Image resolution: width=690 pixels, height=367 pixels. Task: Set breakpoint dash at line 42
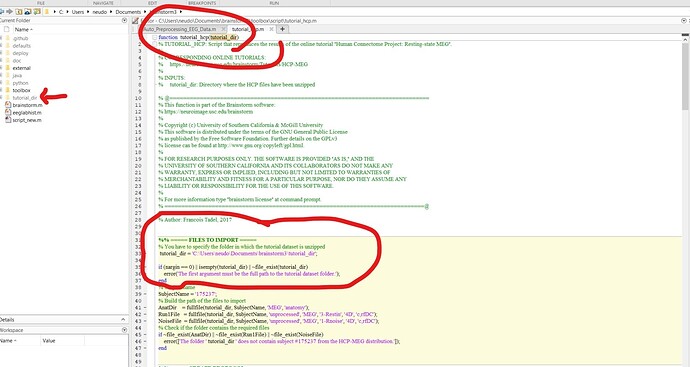click(x=145, y=314)
